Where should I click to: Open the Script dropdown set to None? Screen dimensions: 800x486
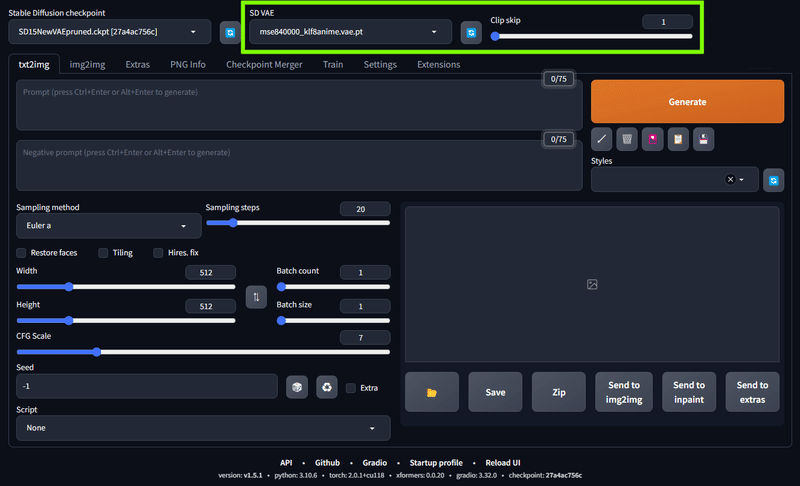[203, 428]
